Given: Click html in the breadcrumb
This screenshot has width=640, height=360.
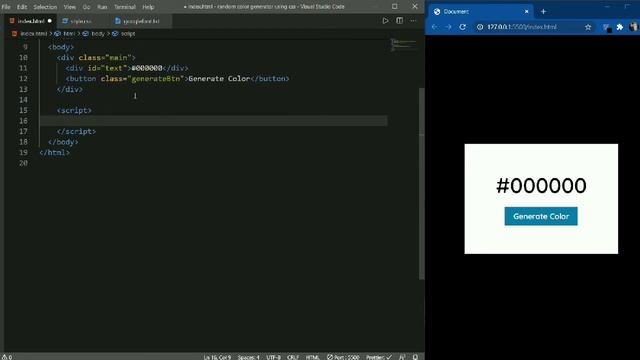Looking at the screenshot, I should 69,34.
